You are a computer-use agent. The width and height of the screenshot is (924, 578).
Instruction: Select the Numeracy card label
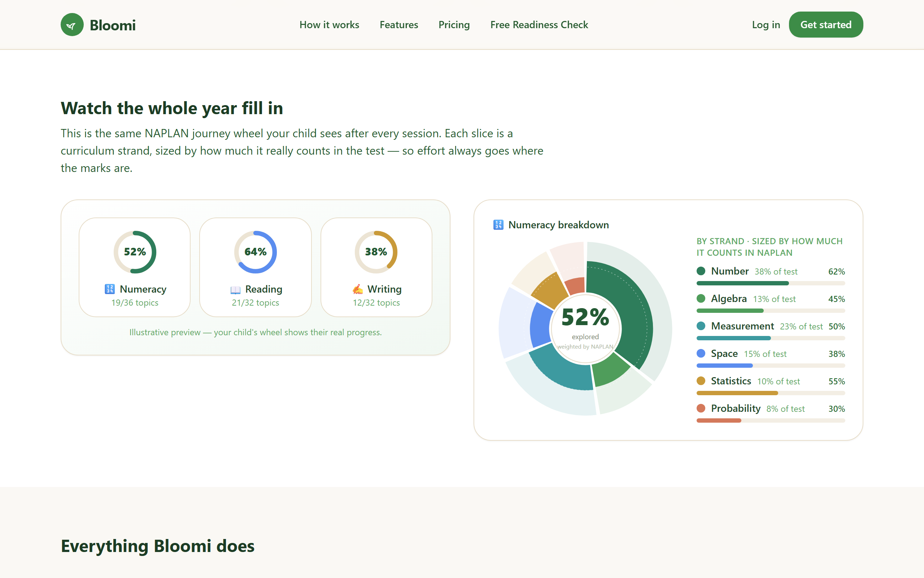[143, 289]
